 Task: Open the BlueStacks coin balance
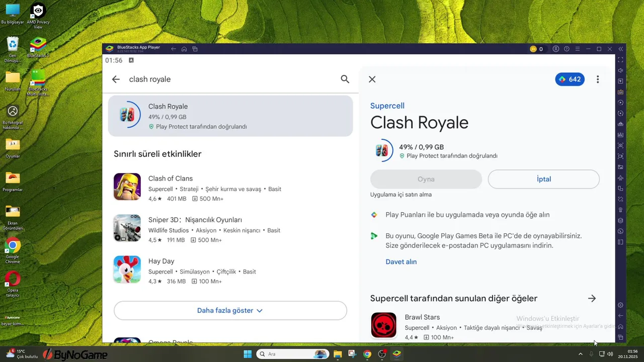(536, 49)
